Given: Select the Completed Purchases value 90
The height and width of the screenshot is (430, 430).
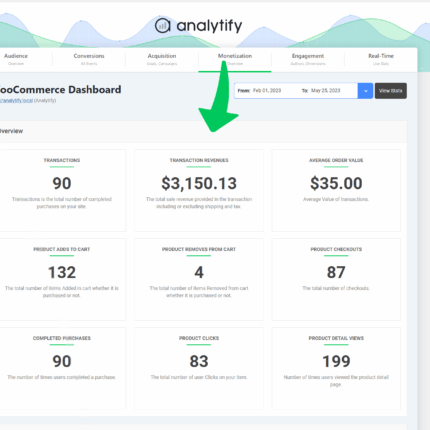Looking at the screenshot, I should pos(62,361).
